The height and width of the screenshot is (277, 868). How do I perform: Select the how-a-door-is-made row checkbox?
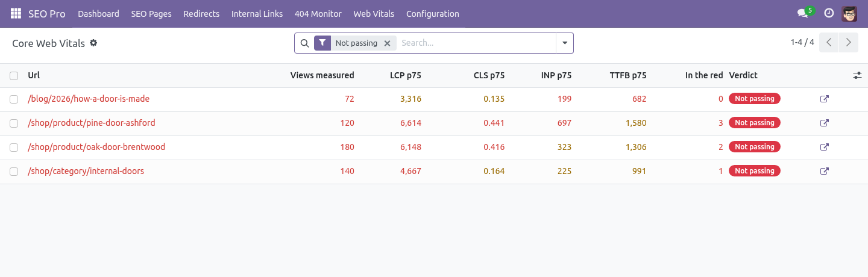pos(14,99)
